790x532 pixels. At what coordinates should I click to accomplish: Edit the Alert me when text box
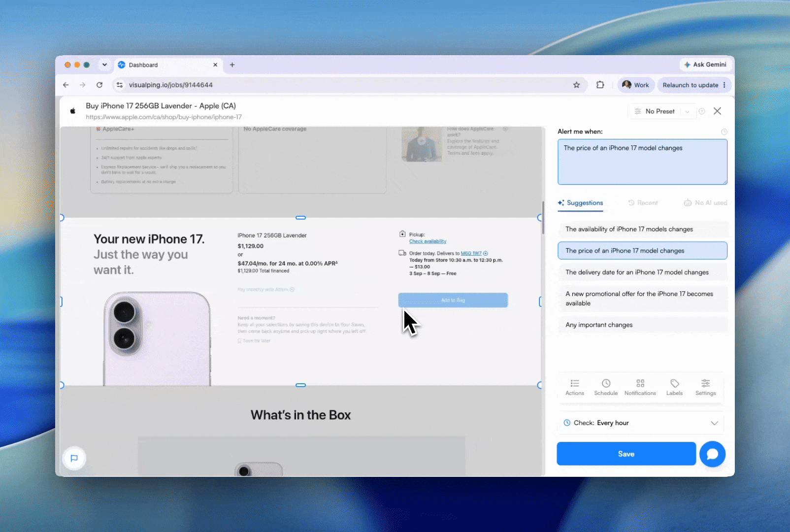[642, 162]
